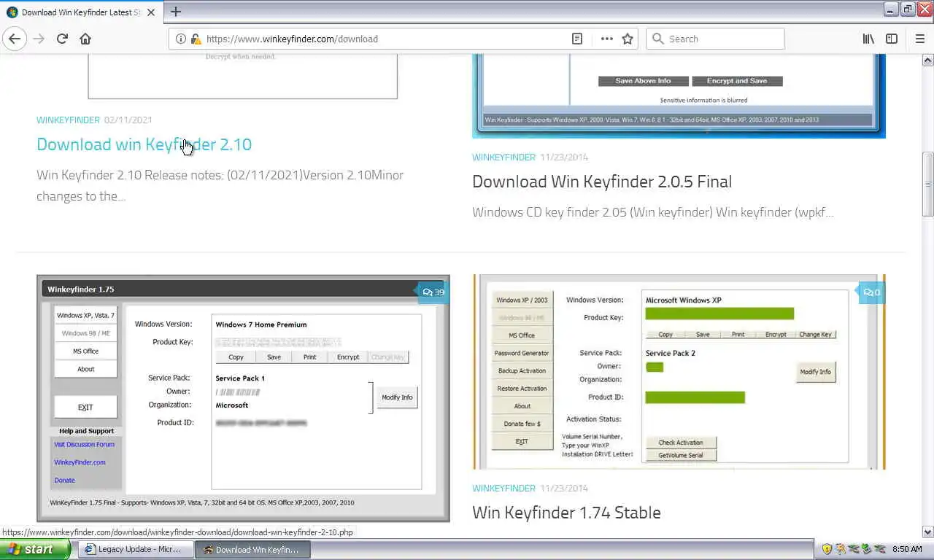Click the Encrypt and Save screenshot thumbnail
This screenshot has width=934, height=560.
[x=679, y=96]
